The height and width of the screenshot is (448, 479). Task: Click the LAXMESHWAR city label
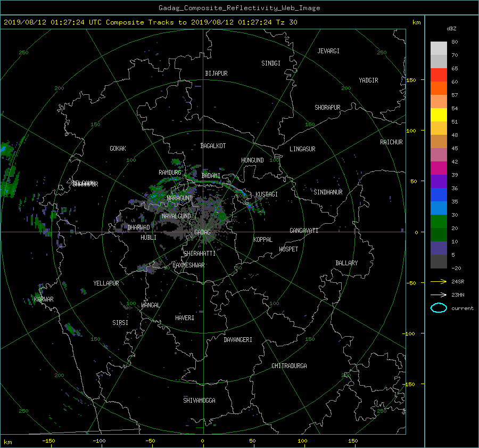188,265
